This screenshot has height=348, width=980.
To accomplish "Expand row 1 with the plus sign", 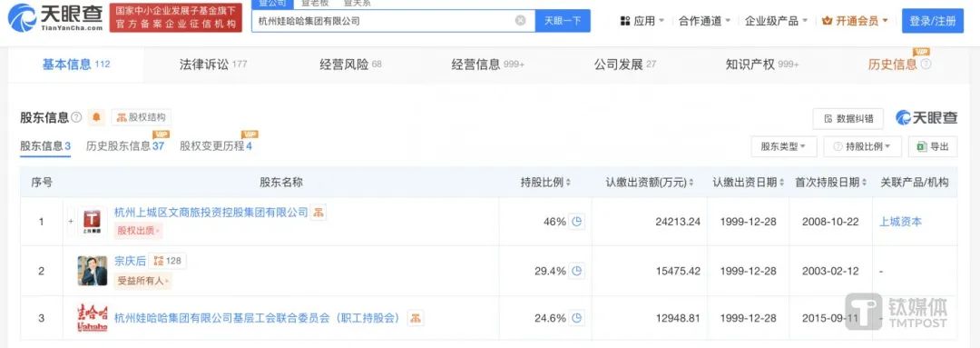I will 71,222.
